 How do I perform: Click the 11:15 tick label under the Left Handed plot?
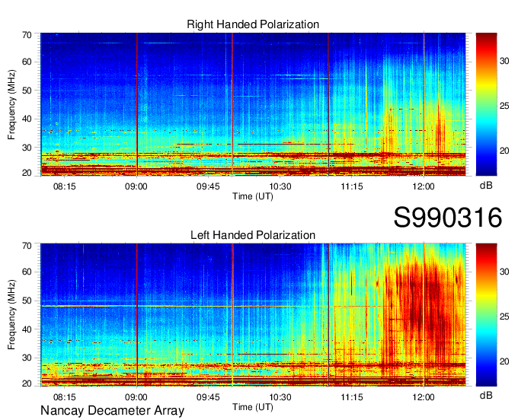click(x=352, y=397)
